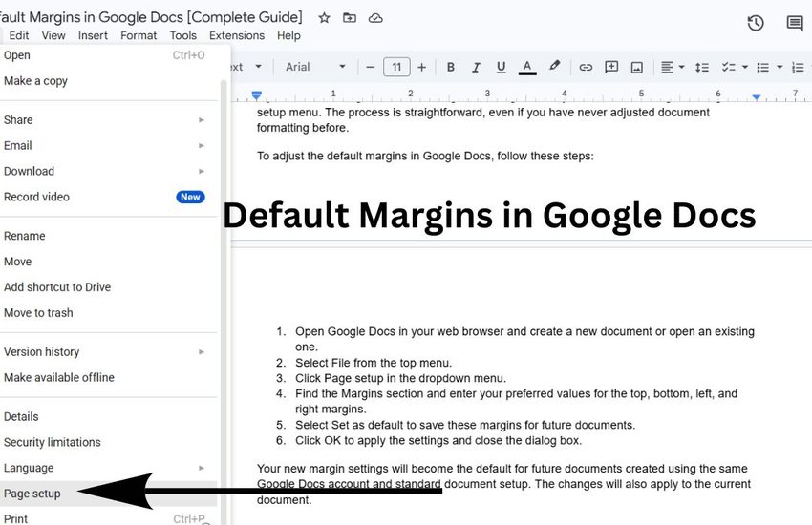The image size is (812, 525).
Task: Select Record video
Action: [108, 197]
